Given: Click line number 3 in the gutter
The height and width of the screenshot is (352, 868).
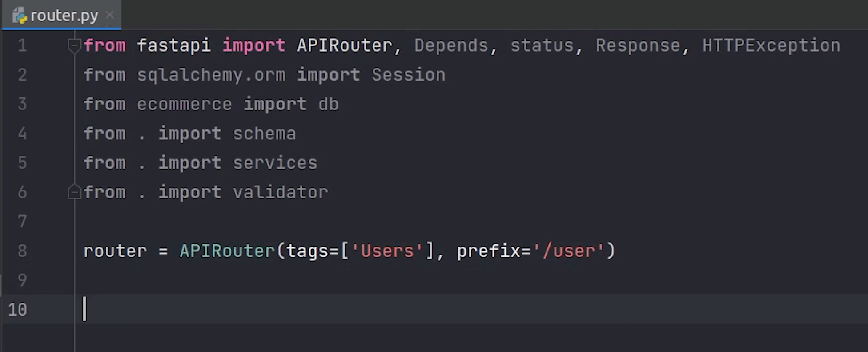Looking at the screenshot, I should pyautogui.click(x=22, y=104).
